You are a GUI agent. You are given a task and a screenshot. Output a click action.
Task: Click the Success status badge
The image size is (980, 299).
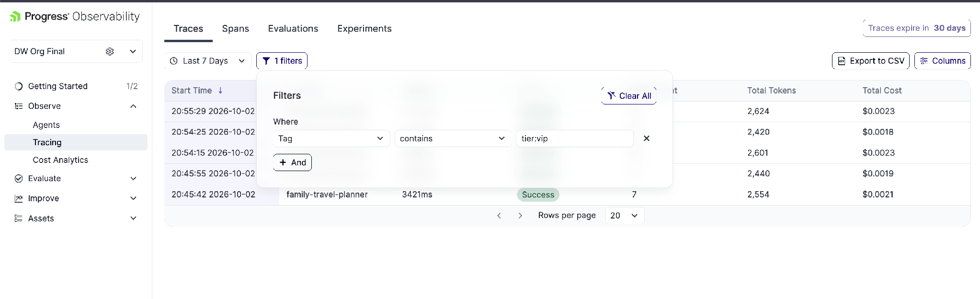[538, 195]
